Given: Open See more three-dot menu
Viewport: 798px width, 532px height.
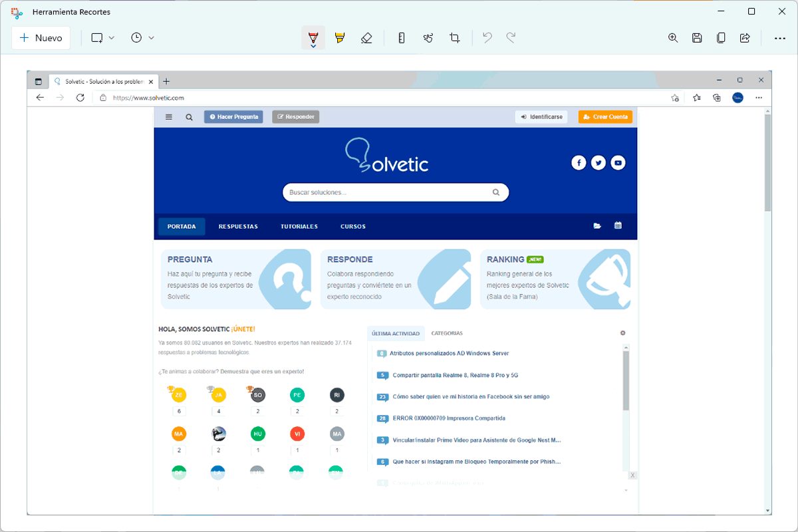Looking at the screenshot, I should pos(780,38).
